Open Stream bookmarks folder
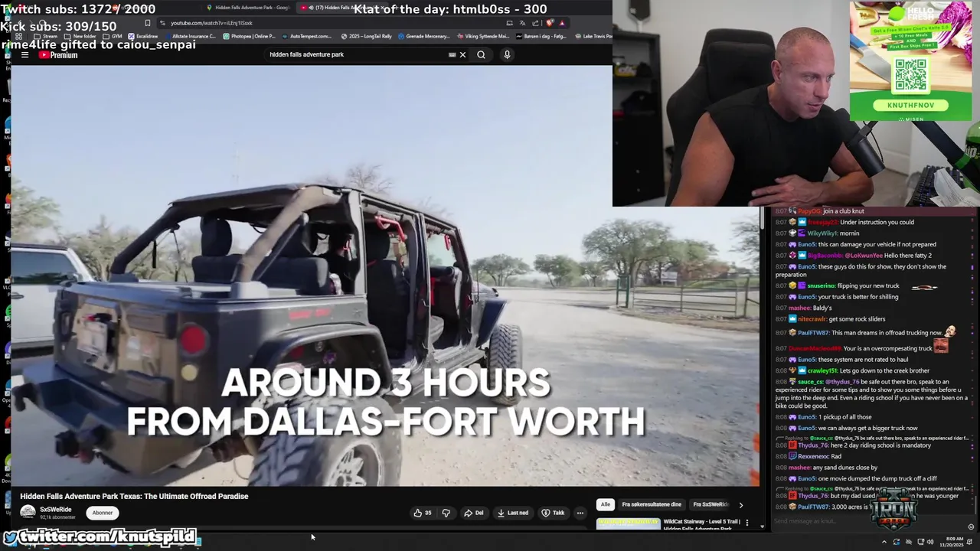The width and height of the screenshot is (980, 551). [46, 36]
